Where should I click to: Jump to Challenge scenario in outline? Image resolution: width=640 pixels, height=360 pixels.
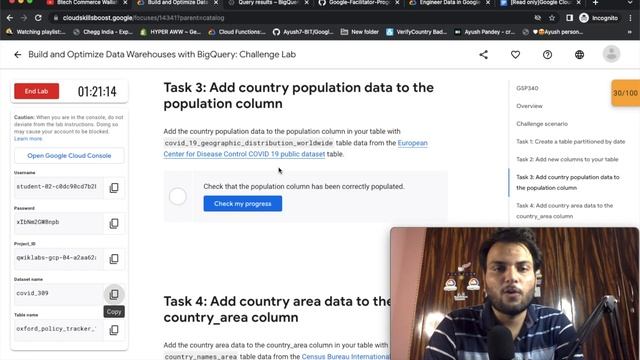(542, 124)
